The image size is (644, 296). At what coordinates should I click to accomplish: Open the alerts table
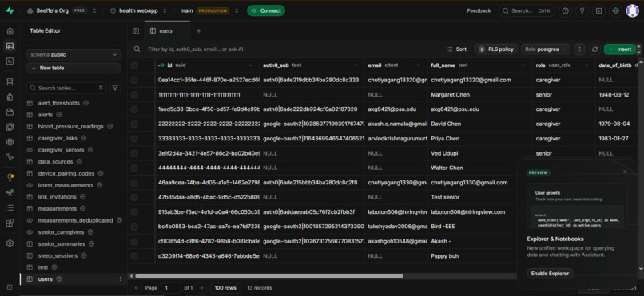(x=46, y=115)
